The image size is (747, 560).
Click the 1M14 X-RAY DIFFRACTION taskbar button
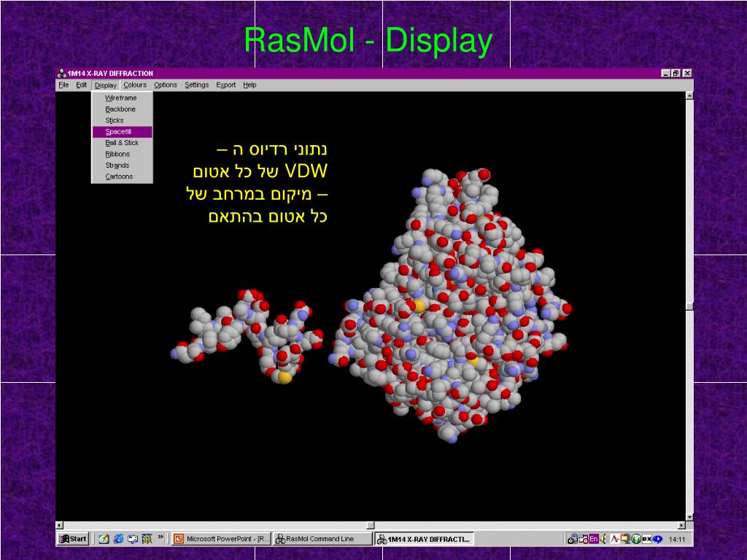[424, 539]
